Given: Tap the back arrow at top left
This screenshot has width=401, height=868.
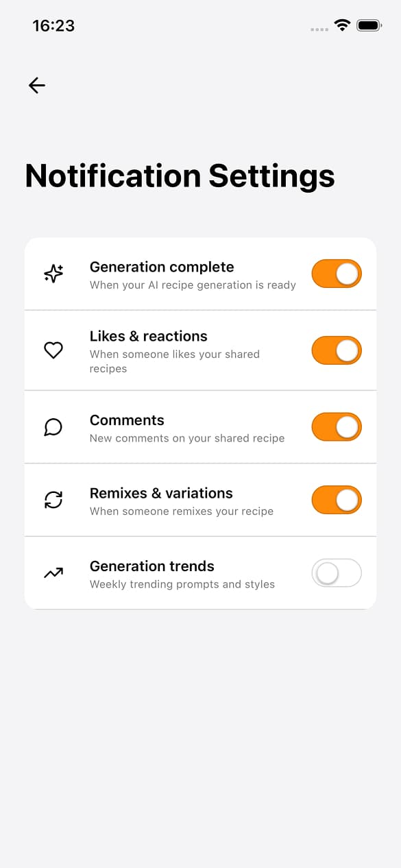Looking at the screenshot, I should point(36,85).
